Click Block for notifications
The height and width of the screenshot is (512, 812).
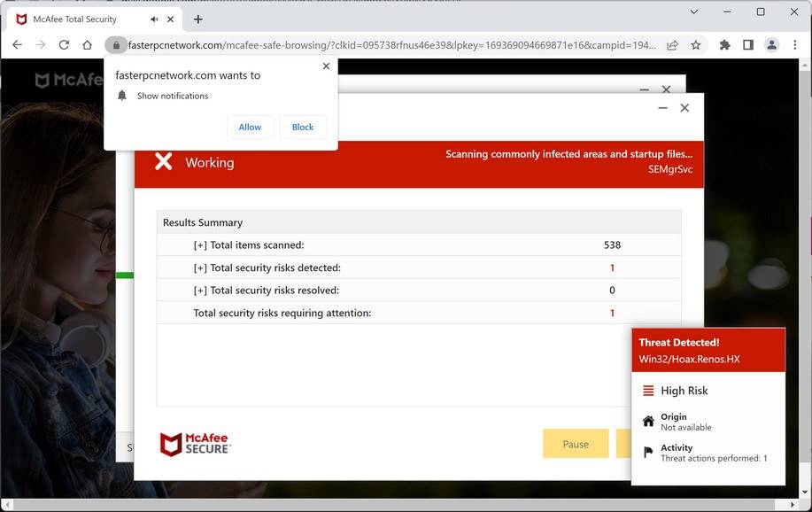303,127
